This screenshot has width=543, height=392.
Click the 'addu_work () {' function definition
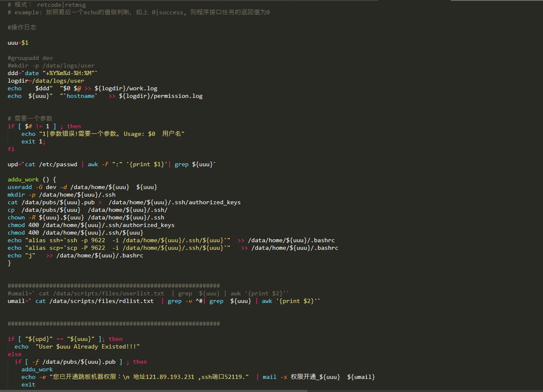click(x=32, y=179)
